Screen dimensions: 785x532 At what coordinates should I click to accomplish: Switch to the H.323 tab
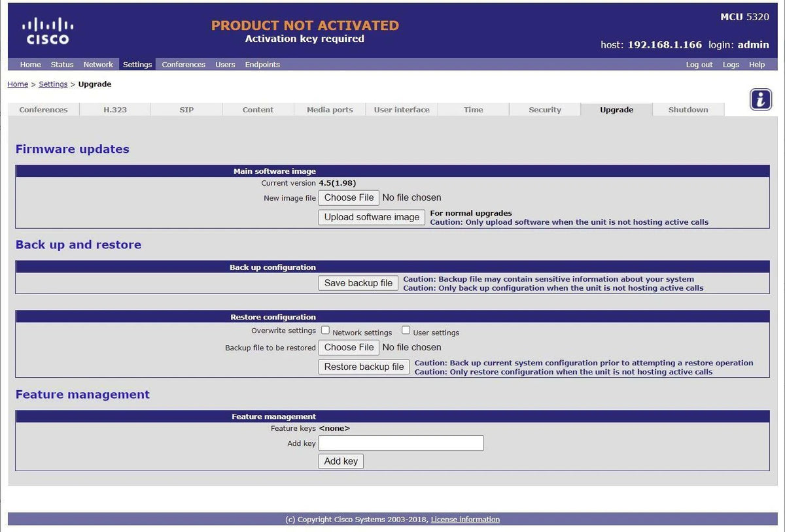(x=115, y=110)
